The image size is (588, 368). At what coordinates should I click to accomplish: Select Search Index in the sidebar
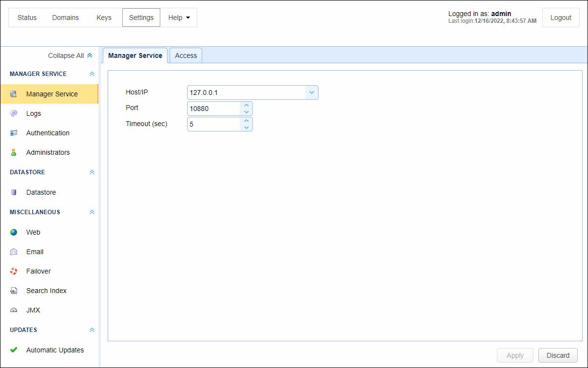coord(49,291)
